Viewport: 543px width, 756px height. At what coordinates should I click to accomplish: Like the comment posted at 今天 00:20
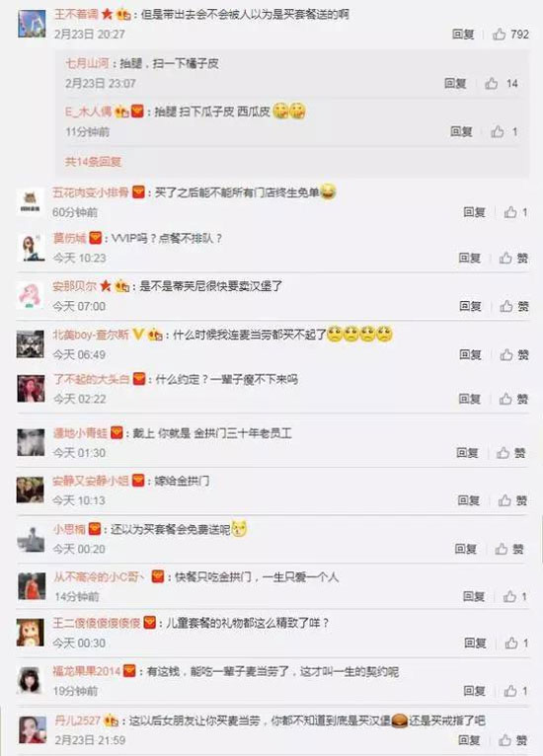tap(509, 549)
